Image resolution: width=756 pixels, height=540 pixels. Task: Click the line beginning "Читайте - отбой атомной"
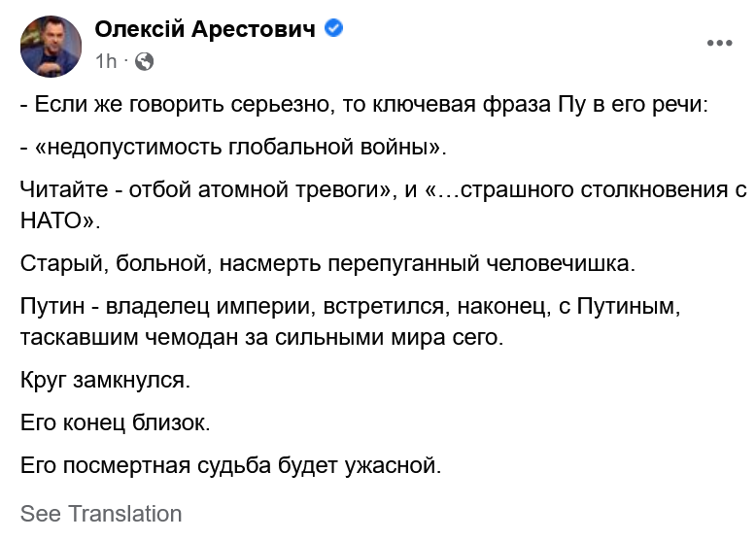click(383, 189)
